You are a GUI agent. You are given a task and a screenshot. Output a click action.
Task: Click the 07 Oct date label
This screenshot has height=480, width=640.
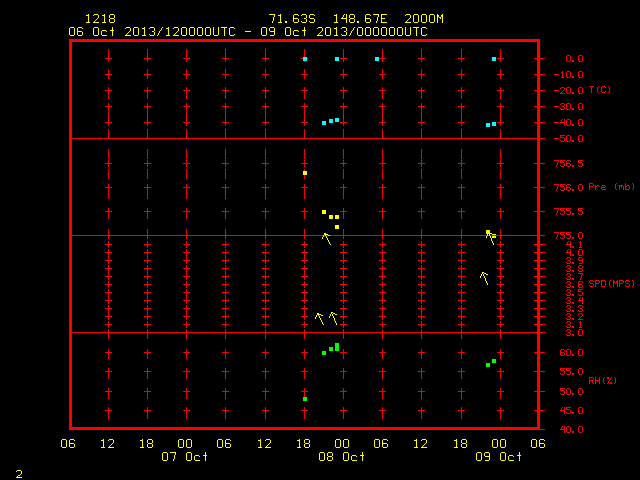coord(184,456)
